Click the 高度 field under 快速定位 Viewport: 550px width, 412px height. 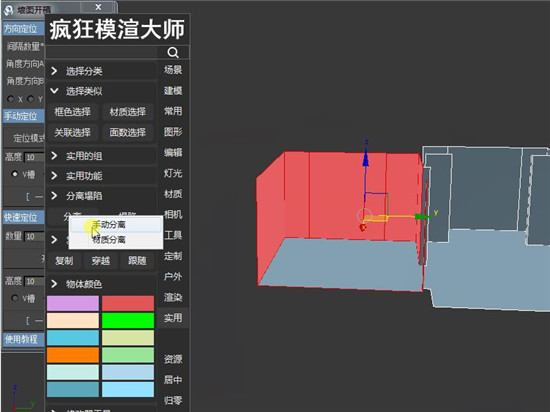coord(34,281)
